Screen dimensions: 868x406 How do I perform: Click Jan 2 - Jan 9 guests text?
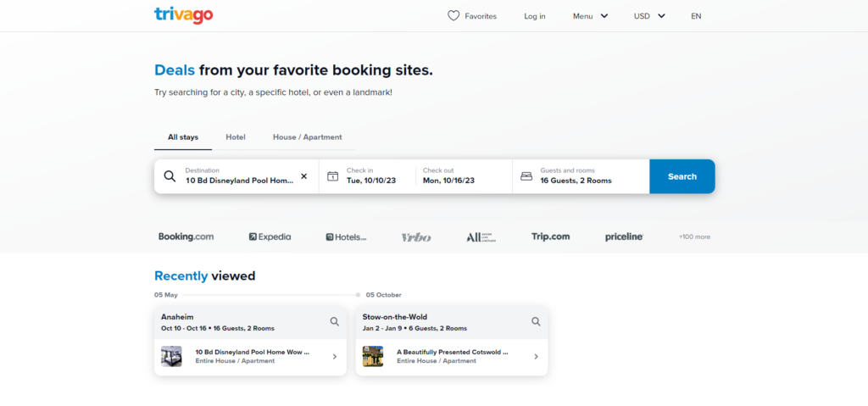(x=415, y=329)
